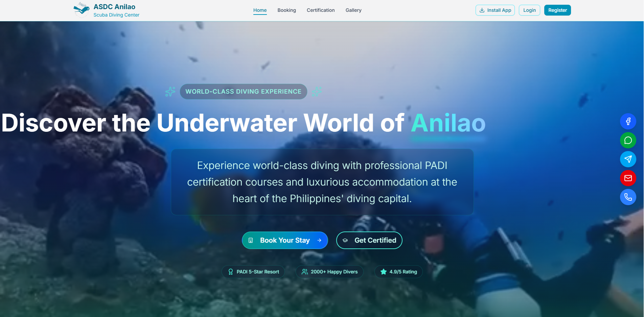Image resolution: width=644 pixels, height=317 pixels.
Task: Click the World-Class Diving Experience badge
Action: pyautogui.click(x=244, y=92)
